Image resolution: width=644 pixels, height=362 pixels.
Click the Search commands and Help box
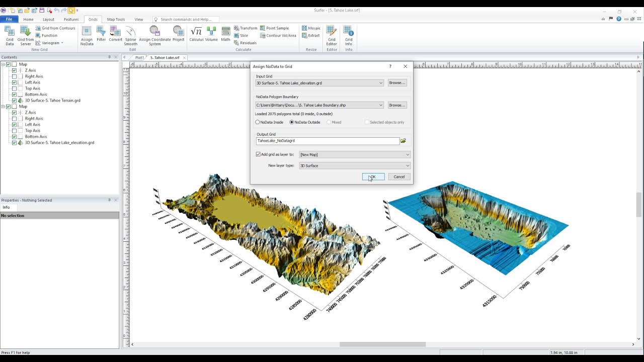tap(186, 19)
